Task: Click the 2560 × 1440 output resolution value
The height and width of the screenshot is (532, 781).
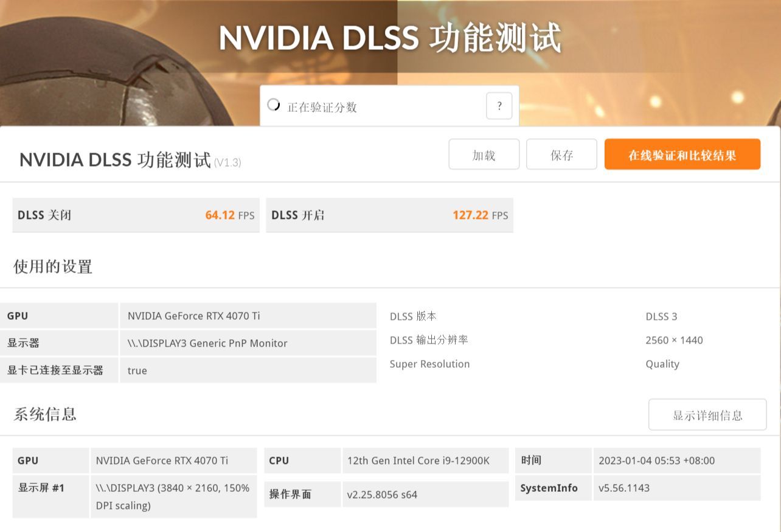Action: (674, 340)
